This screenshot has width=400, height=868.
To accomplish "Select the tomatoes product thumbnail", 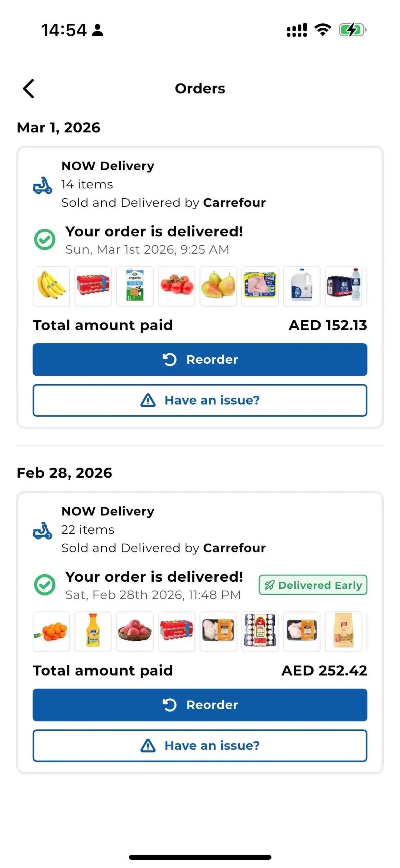I will click(x=177, y=286).
